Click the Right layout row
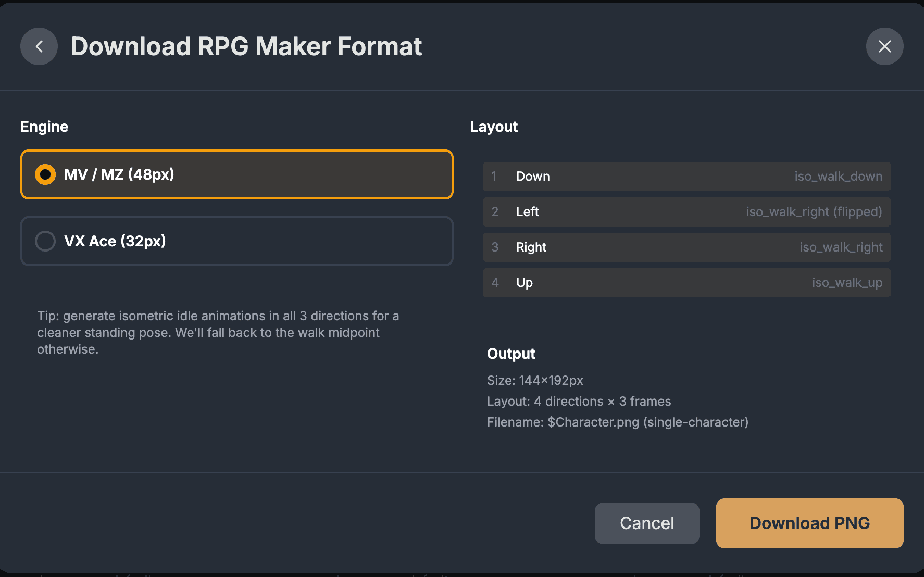This screenshot has height=577, width=924. 686,247
